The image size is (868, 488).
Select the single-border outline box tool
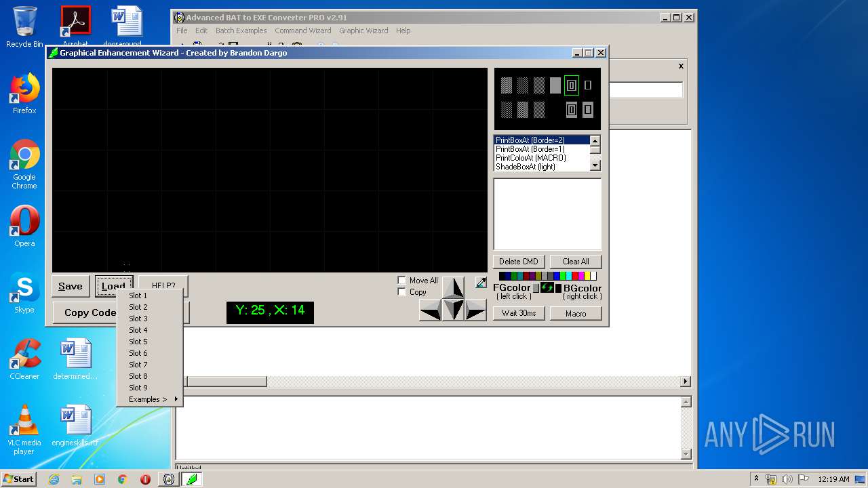(588, 85)
